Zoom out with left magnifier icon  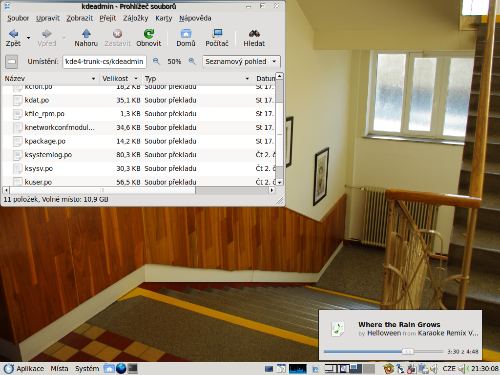156,61
